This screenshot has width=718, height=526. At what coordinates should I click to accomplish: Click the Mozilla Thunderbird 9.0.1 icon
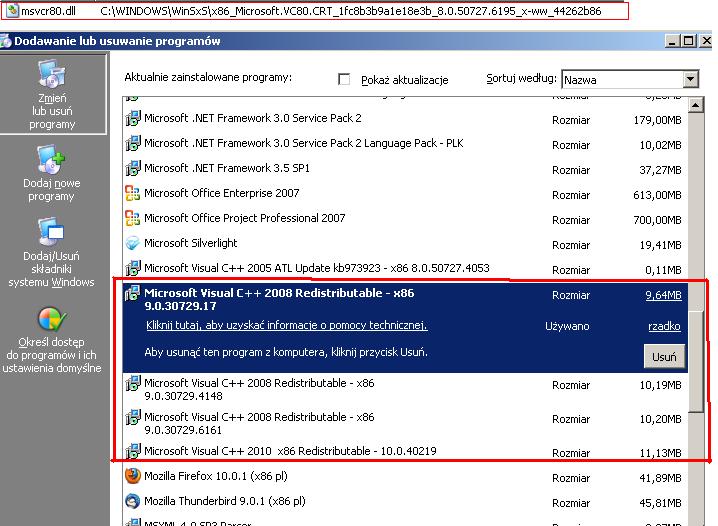pos(132,501)
